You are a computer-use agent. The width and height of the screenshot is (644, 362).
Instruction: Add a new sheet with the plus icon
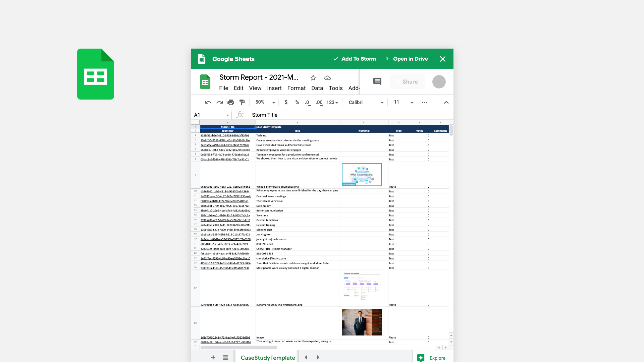(213, 357)
